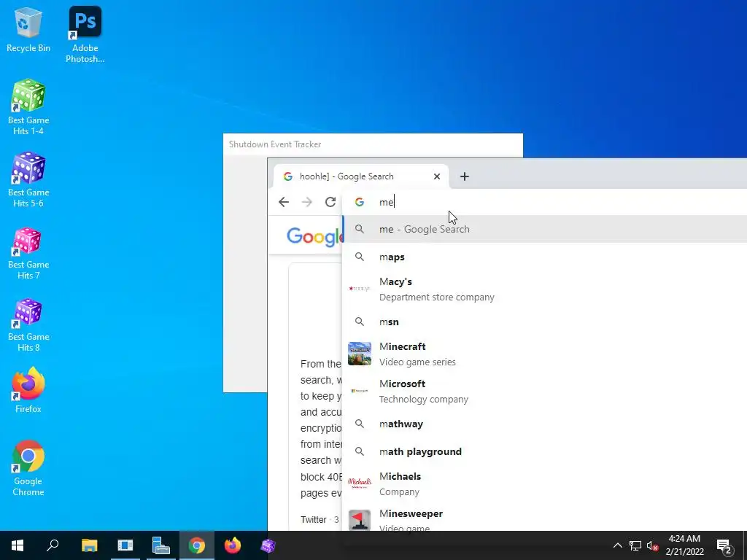Open the network status tray icon
The height and width of the screenshot is (560, 747).
click(x=635, y=545)
